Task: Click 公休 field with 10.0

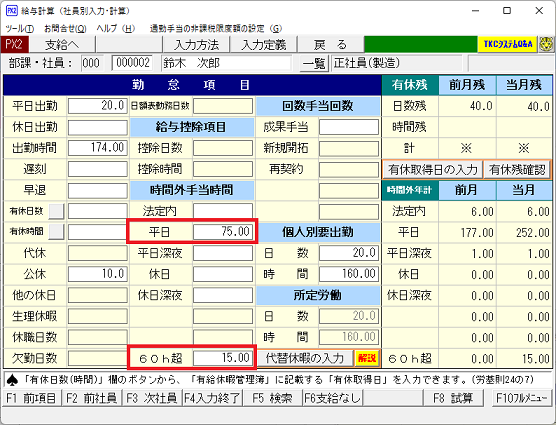Action: (x=98, y=274)
